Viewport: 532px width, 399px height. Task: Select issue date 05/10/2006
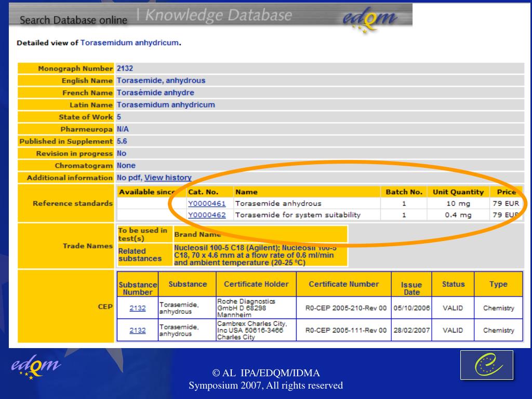[x=411, y=308]
